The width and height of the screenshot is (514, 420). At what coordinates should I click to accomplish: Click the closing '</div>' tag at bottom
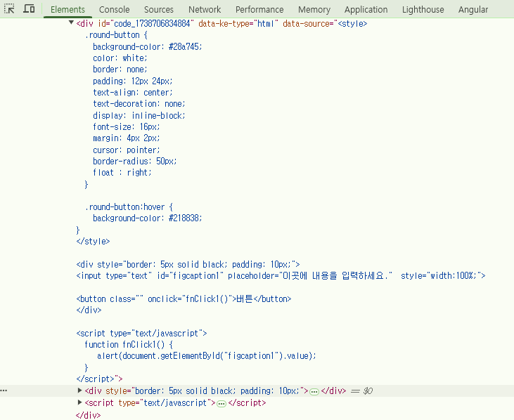click(89, 415)
